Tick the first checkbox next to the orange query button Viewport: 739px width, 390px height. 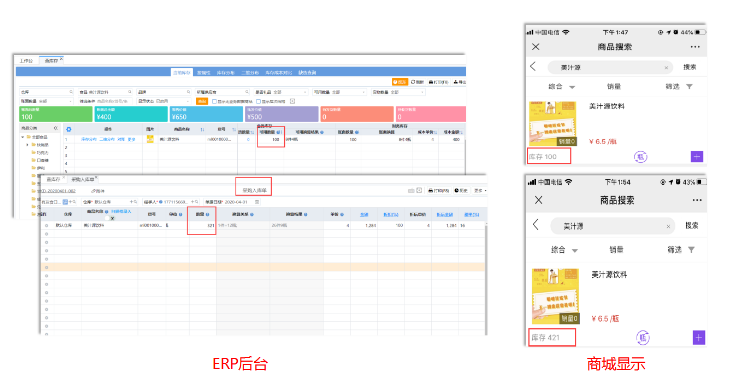pos(214,101)
